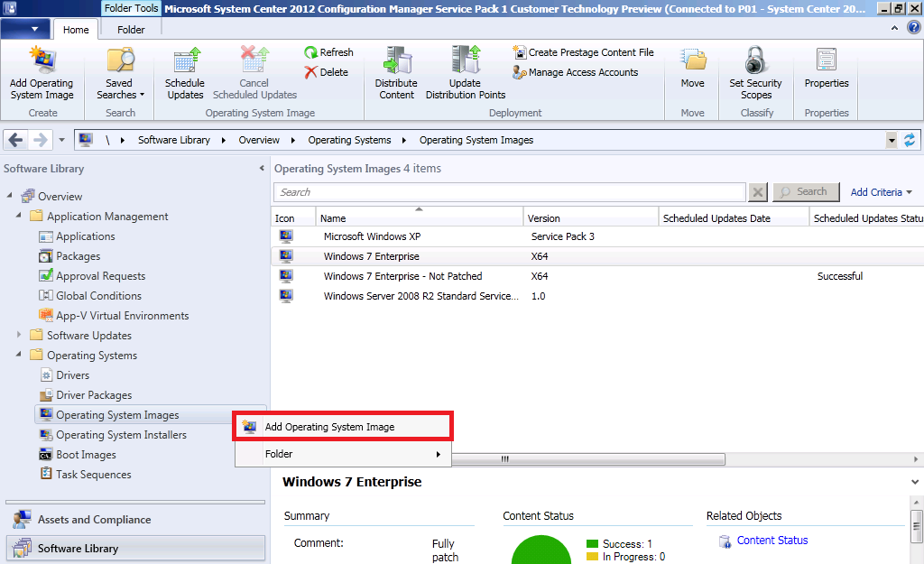The width and height of the screenshot is (924, 564).
Task: Click the clear search X button
Action: 758,192
